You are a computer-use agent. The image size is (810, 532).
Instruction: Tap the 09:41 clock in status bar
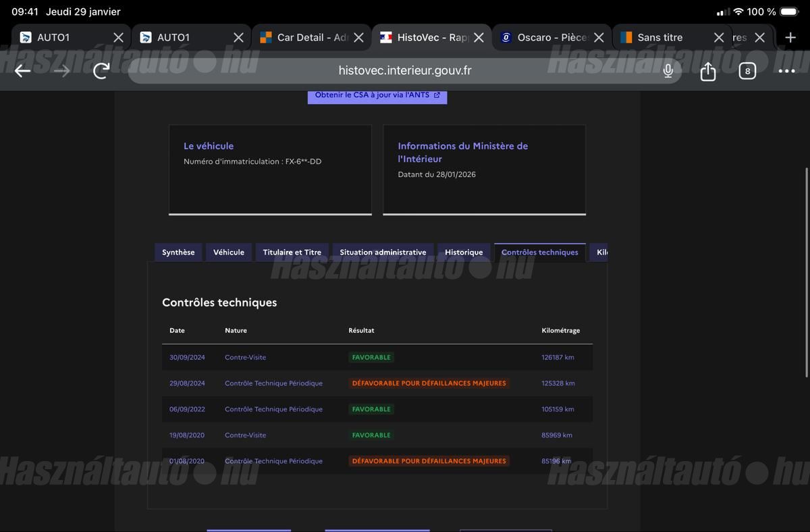tap(25, 12)
